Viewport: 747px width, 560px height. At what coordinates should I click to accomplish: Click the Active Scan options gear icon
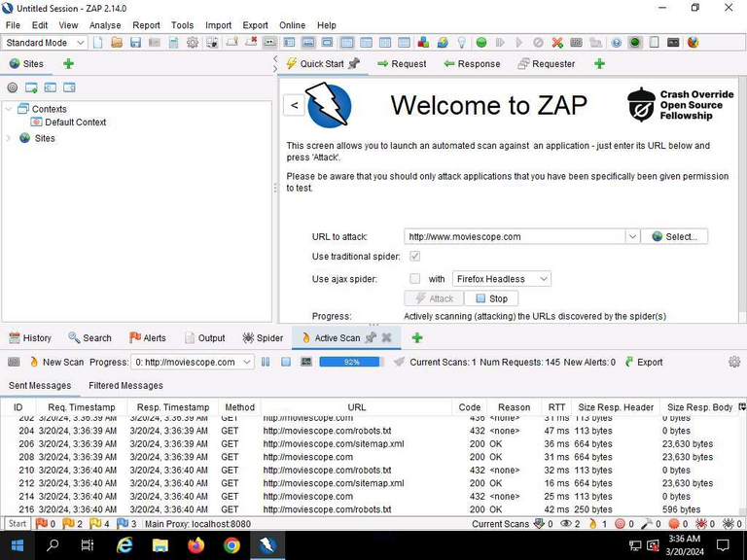pyautogui.click(x=734, y=362)
